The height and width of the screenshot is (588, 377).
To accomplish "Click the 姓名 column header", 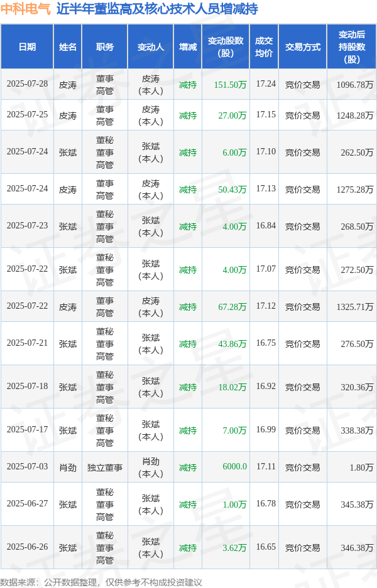I will pyautogui.click(x=68, y=47).
